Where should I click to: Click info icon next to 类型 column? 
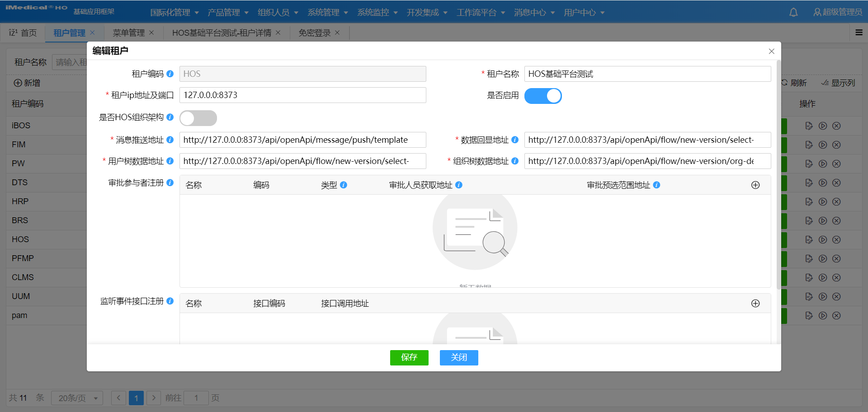click(344, 185)
